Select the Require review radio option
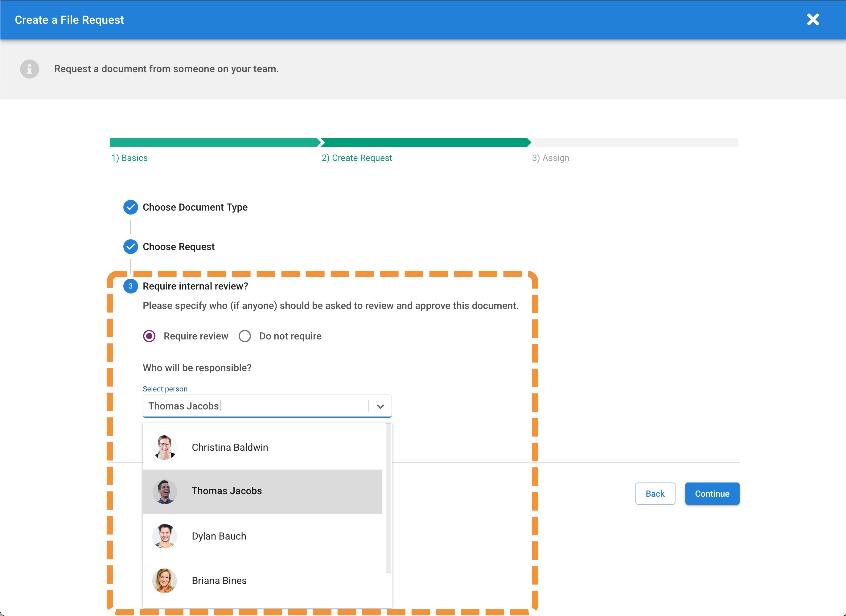The width and height of the screenshot is (846, 616). pos(149,336)
